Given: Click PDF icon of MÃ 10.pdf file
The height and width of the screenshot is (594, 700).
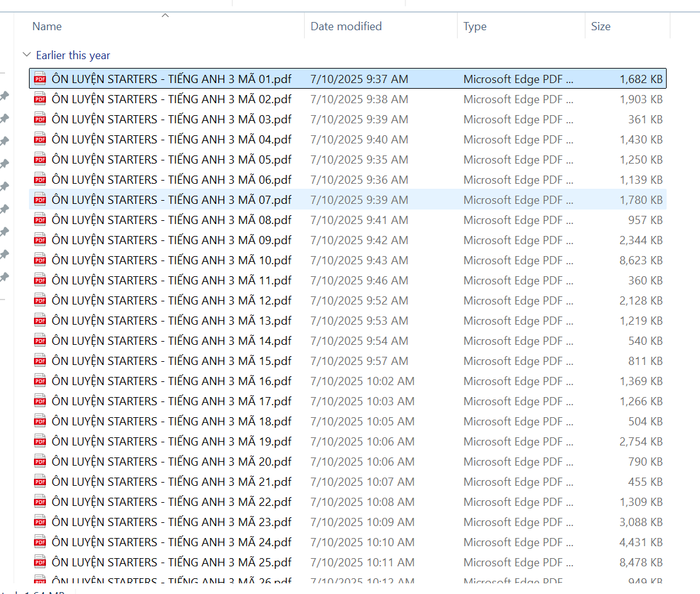Looking at the screenshot, I should 40,261.
